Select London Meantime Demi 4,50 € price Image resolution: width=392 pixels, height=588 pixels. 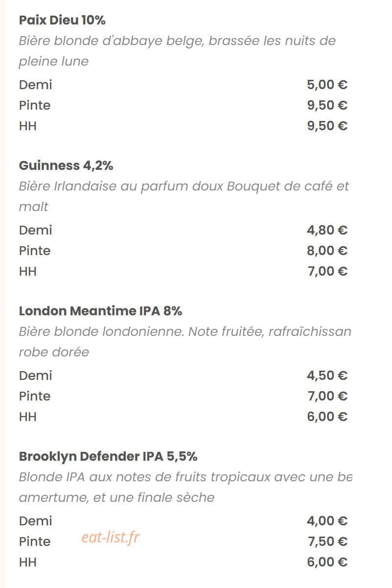coord(327,376)
